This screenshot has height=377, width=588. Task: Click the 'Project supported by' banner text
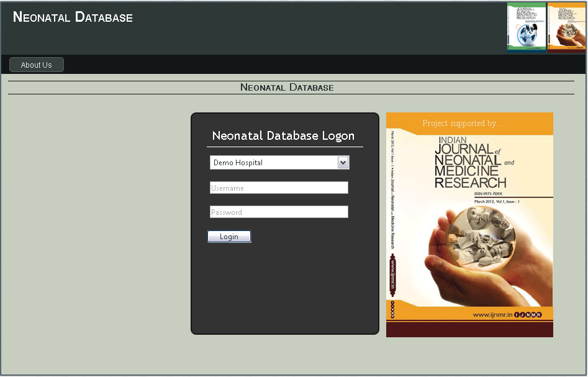click(x=463, y=123)
